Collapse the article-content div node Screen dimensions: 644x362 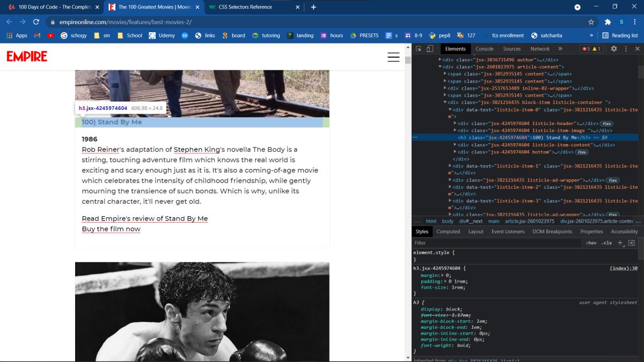tap(440, 67)
